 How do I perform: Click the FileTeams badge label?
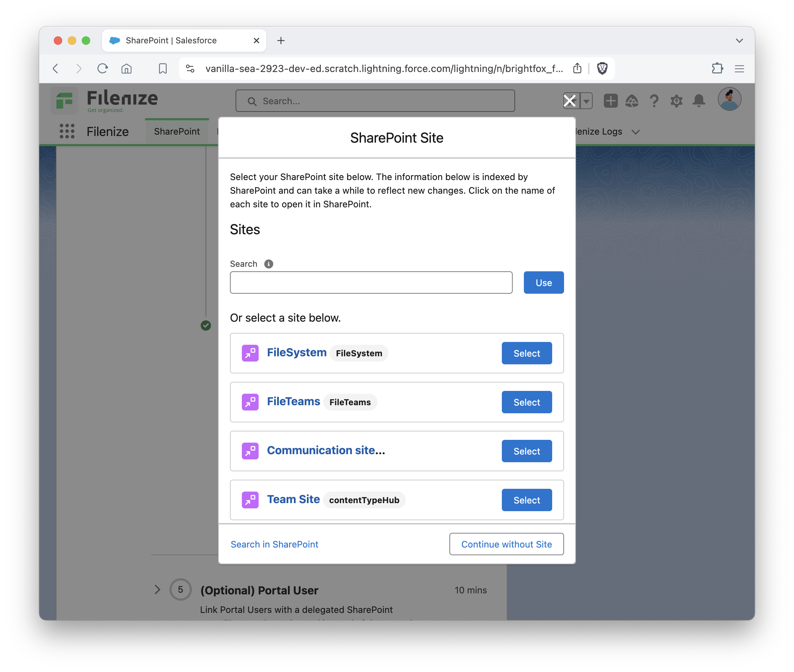pyautogui.click(x=350, y=402)
